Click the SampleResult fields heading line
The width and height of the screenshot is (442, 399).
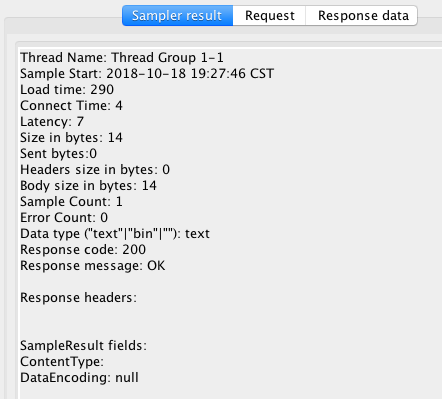pos(83,346)
